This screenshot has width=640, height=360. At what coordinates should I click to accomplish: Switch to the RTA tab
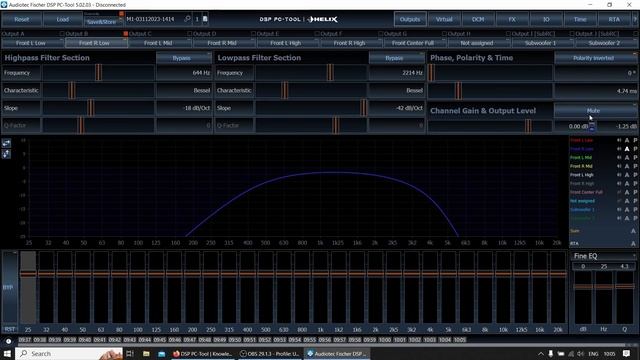point(614,19)
